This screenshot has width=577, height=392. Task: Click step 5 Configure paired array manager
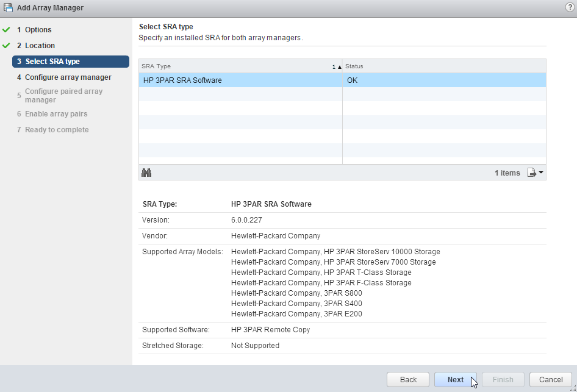[x=60, y=96]
